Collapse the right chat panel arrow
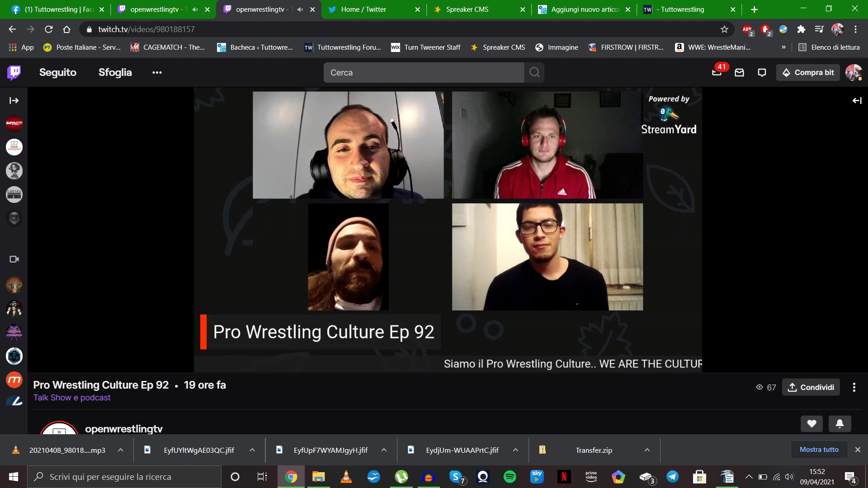The image size is (868, 488). [857, 100]
